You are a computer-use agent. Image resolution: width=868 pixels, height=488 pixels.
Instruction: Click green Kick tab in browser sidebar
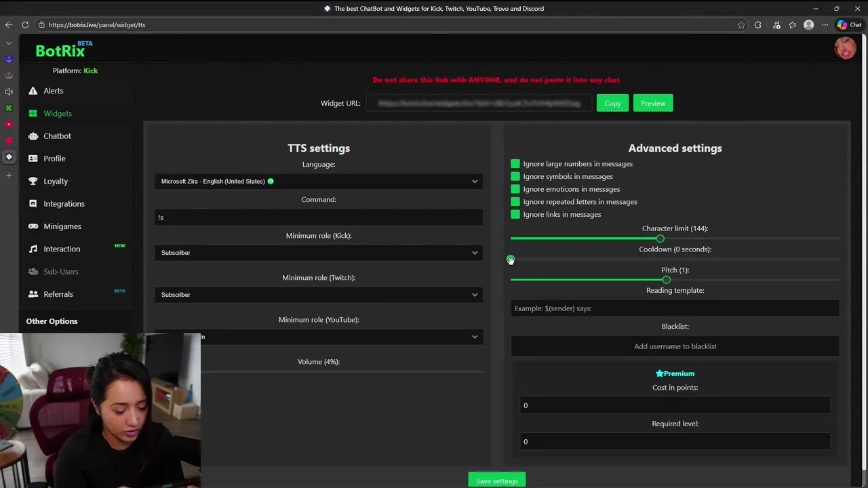(9, 108)
